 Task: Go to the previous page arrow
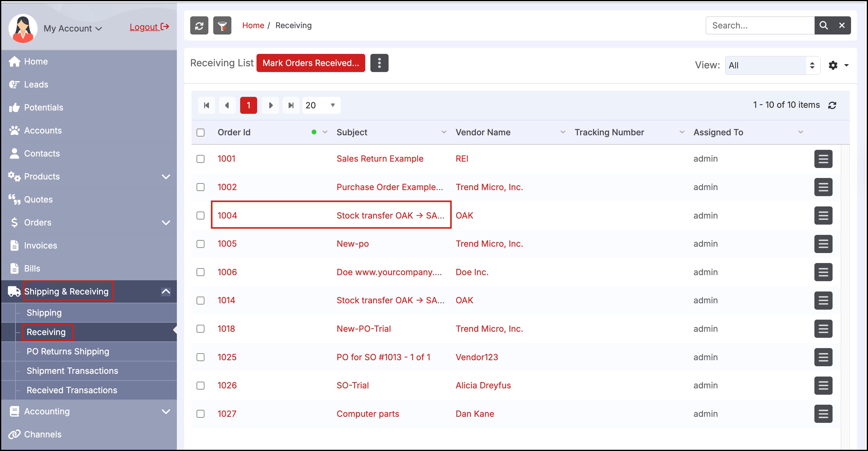coord(227,105)
